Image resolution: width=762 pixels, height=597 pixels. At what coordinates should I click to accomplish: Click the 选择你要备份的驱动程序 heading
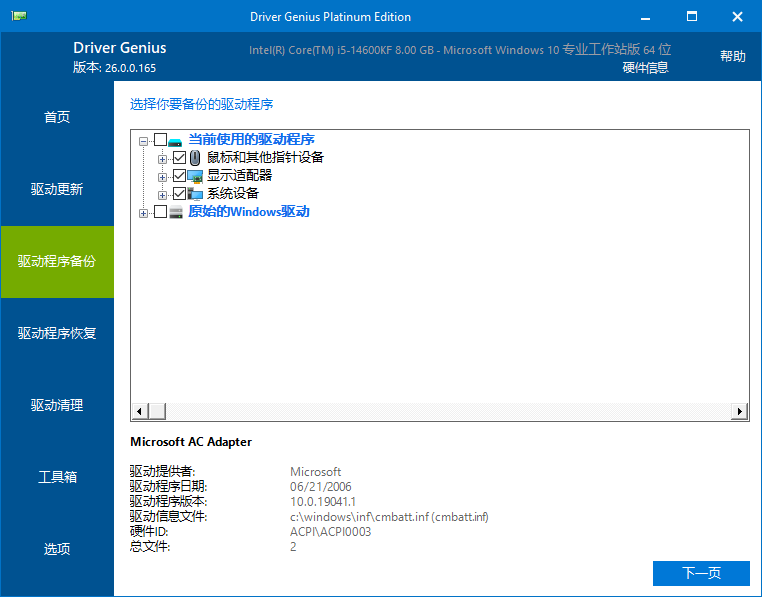(x=202, y=105)
